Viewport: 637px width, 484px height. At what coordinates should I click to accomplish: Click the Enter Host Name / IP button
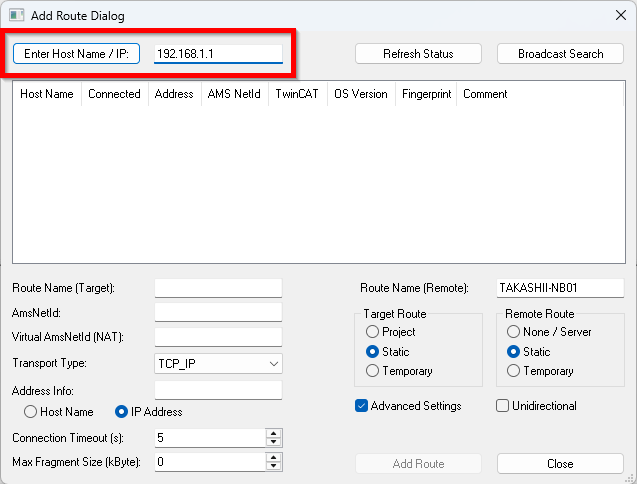click(76, 54)
